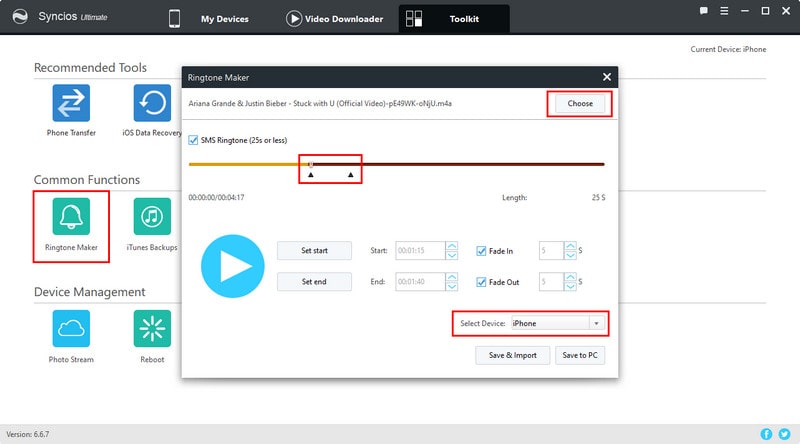Switch to the My Devices tab
Screen dimensions: 800x444
[224, 19]
